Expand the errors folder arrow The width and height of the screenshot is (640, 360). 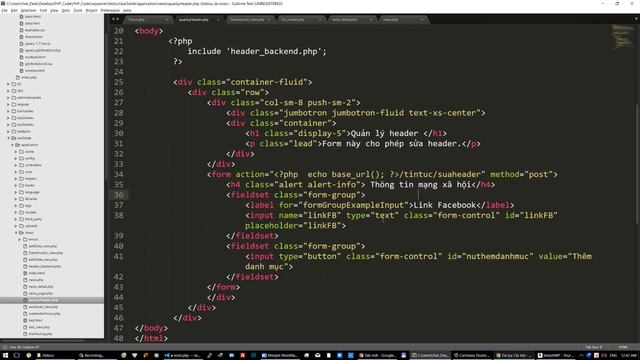click(x=20, y=239)
